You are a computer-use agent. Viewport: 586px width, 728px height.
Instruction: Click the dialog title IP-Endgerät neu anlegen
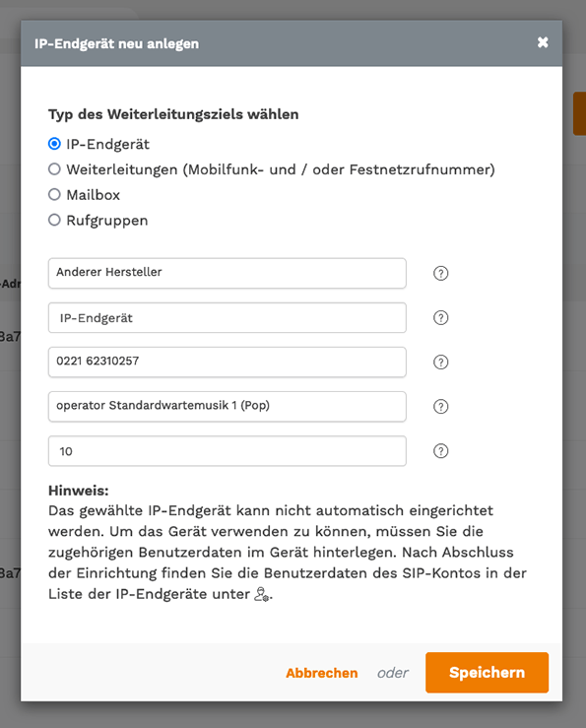(x=116, y=43)
